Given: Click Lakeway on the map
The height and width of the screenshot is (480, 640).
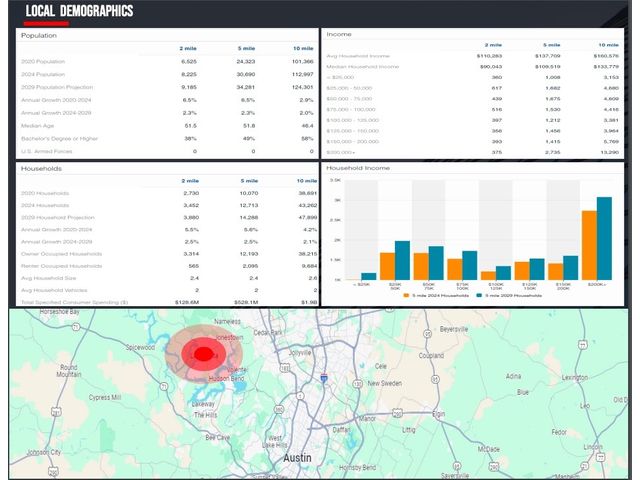Looking at the screenshot, I should point(203,404).
